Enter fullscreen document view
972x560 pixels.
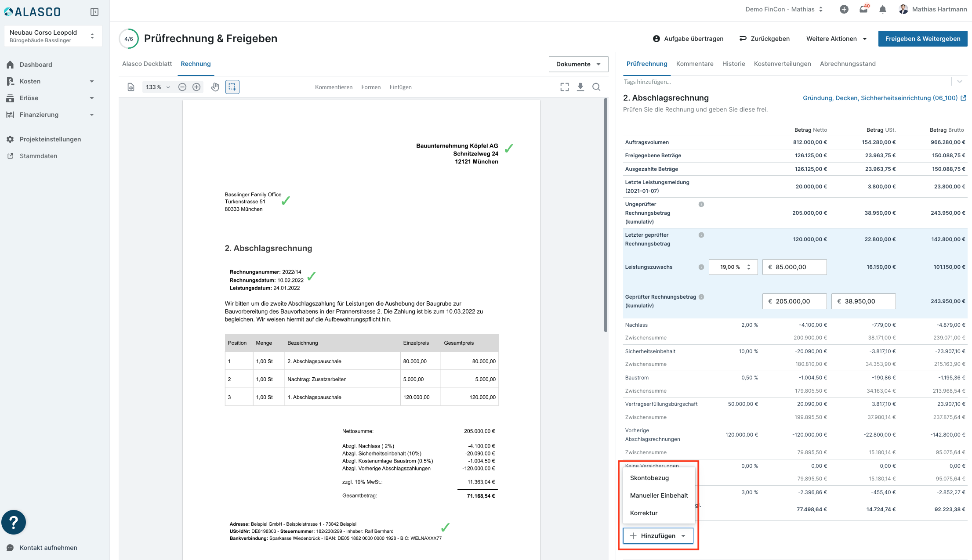[565, 87]
